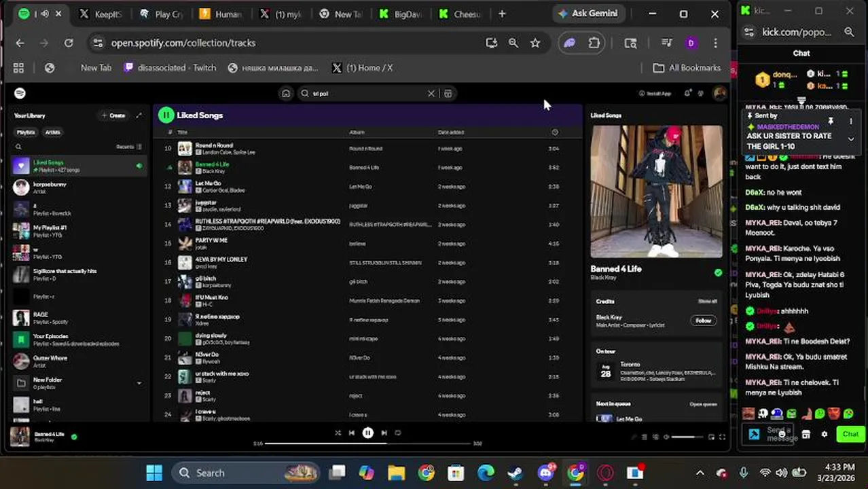The image size is (868, 489).
Task: Click the jugastar album cover thumbnail
Action: tap(185, 205)
